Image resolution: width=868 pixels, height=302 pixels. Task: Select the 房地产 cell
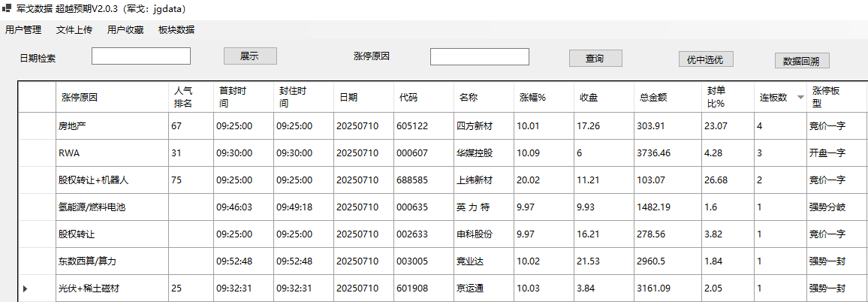click(x=113, y=125)
